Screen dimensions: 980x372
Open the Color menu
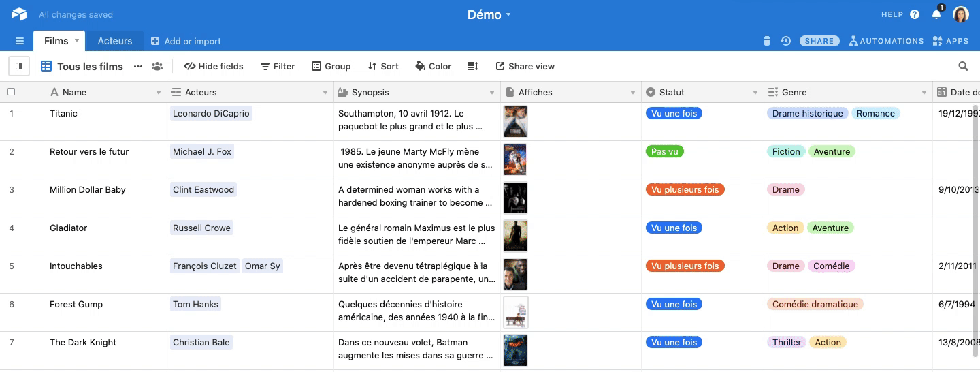(434, 66)
